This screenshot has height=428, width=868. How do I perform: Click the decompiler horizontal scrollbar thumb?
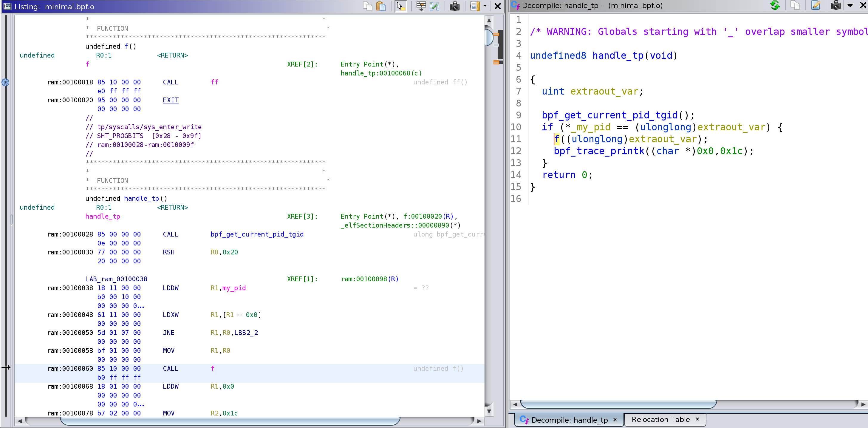[618, 404]
